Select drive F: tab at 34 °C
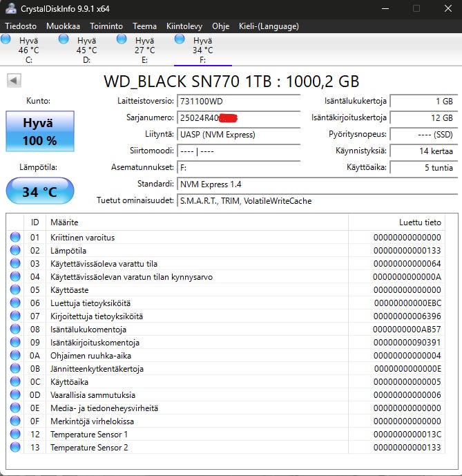The width and height of the screenshot is (462, 476). pos(203,49)
